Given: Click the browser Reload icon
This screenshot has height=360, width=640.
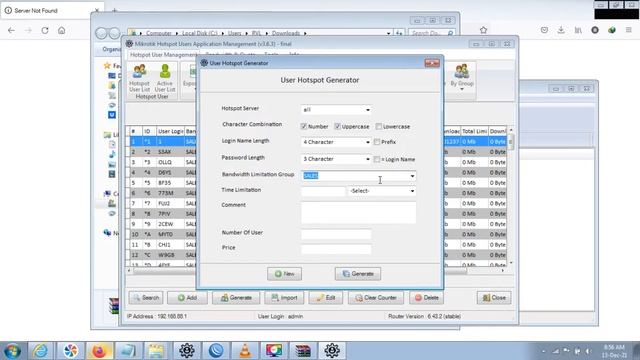Looking at the screenshot, I should [45, 30].
